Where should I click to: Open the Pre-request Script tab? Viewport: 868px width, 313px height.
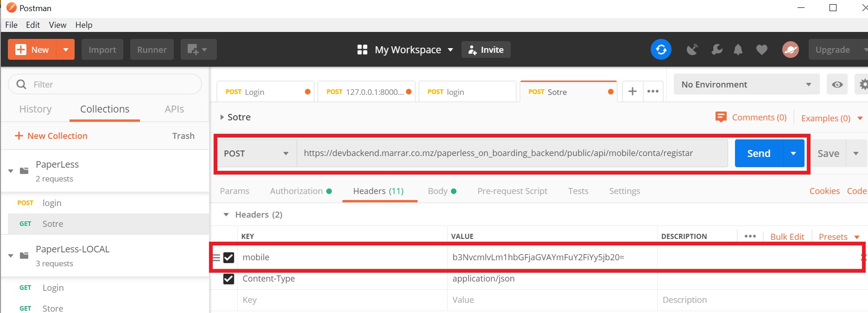[x=512, y=191]
